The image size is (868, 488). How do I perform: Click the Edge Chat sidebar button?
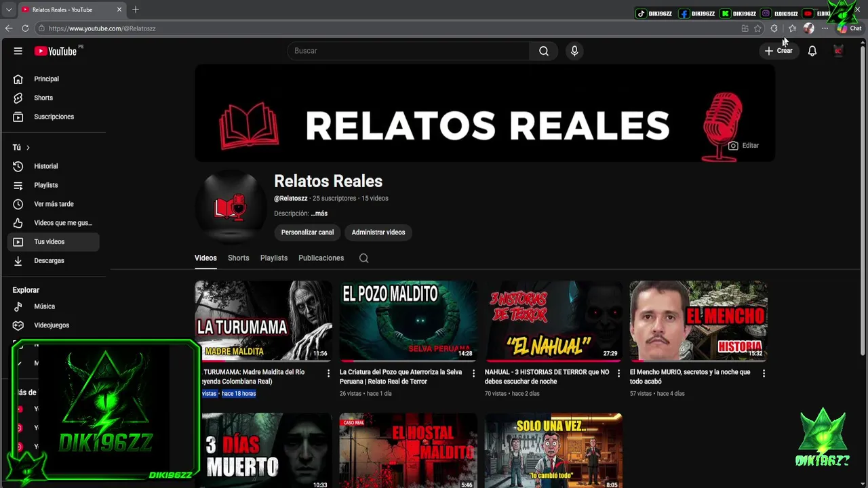[x=850, y=28]
